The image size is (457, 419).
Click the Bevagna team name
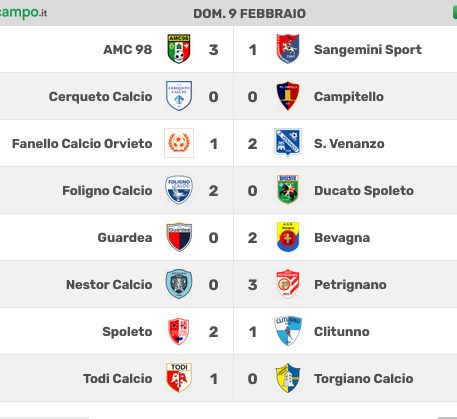click(x=342, y=238)
